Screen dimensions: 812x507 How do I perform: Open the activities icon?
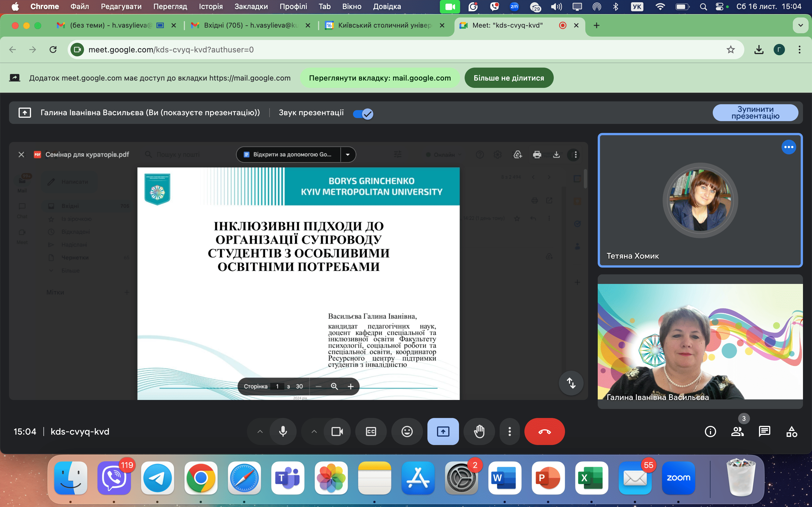pyautogui.click(x=791, y=431)
